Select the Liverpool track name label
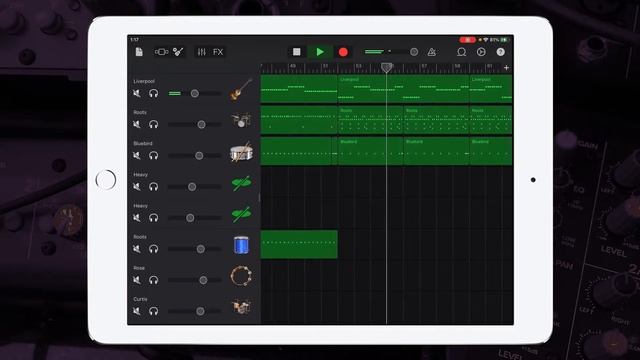This screenshot has width=640, height=360. (144, 81)
